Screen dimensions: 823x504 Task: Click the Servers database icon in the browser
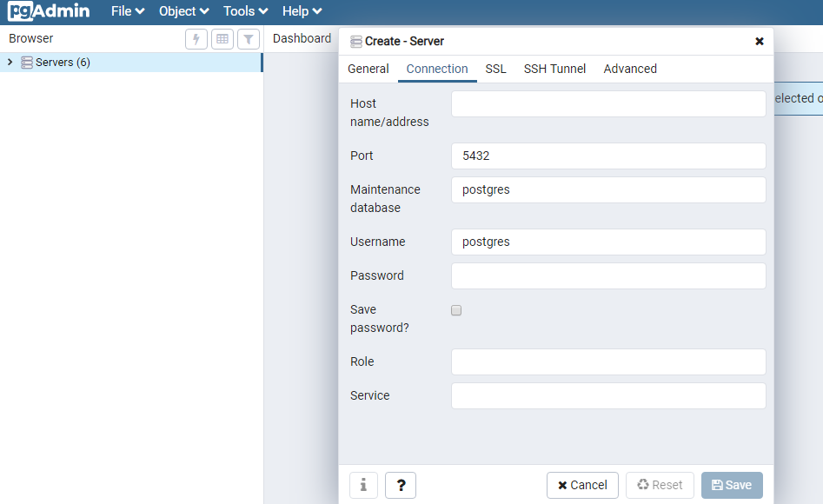click(x=27, y=62)
